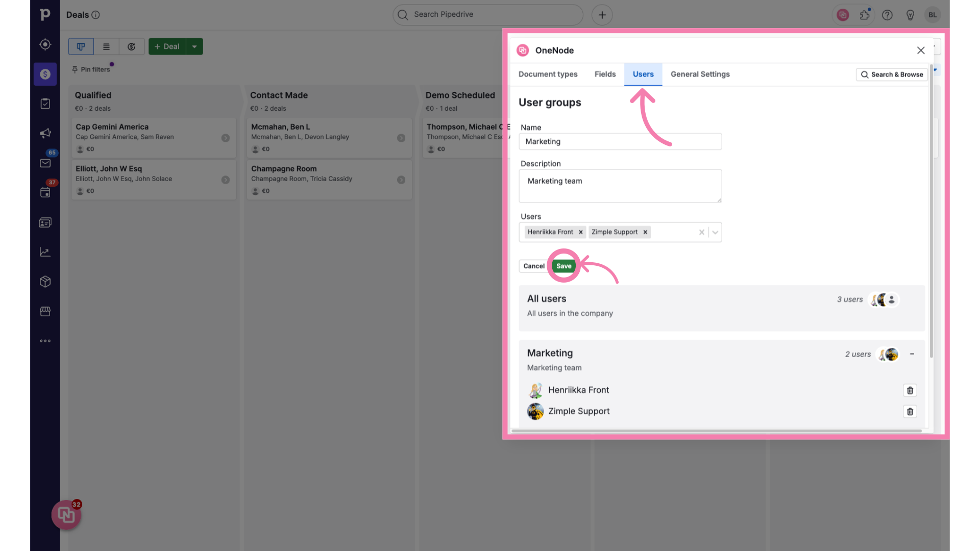Delete Henriikka Front from Marketing group
980x551 pixels.
[x=910, y=390]
